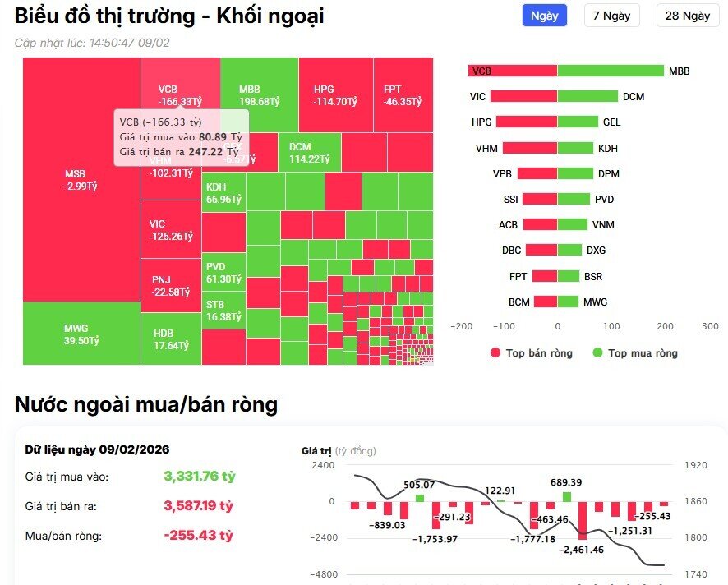Select the DCM bar next to VIC
The height and width of the screenshot is (585, 728).
point(587,96)
